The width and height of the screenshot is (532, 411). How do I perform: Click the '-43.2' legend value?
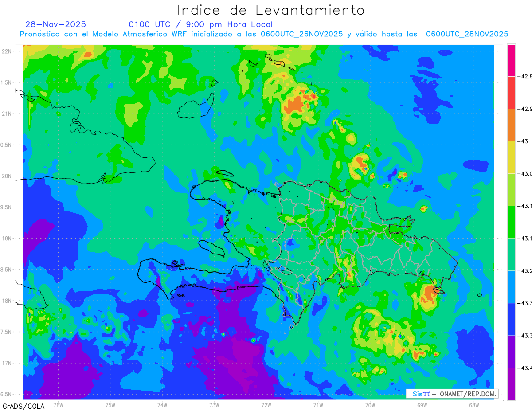click(525, 270)
